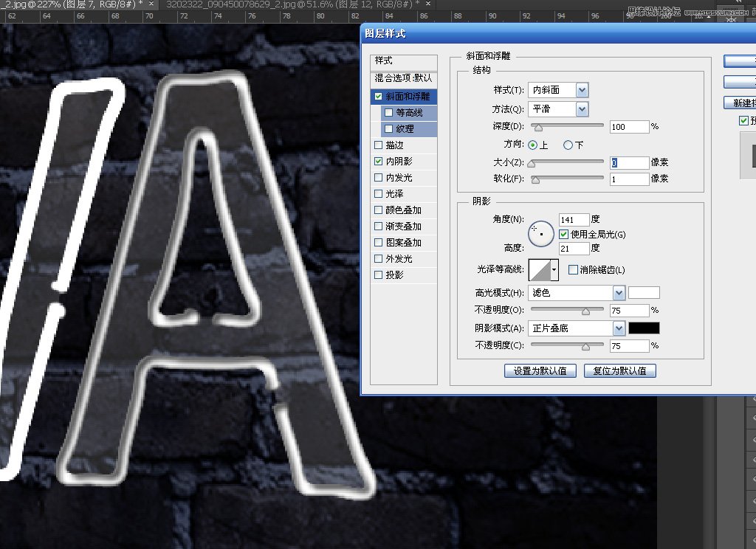Click the 复位为默认值 button
The image size is (756, 549).
pos(622,370)
